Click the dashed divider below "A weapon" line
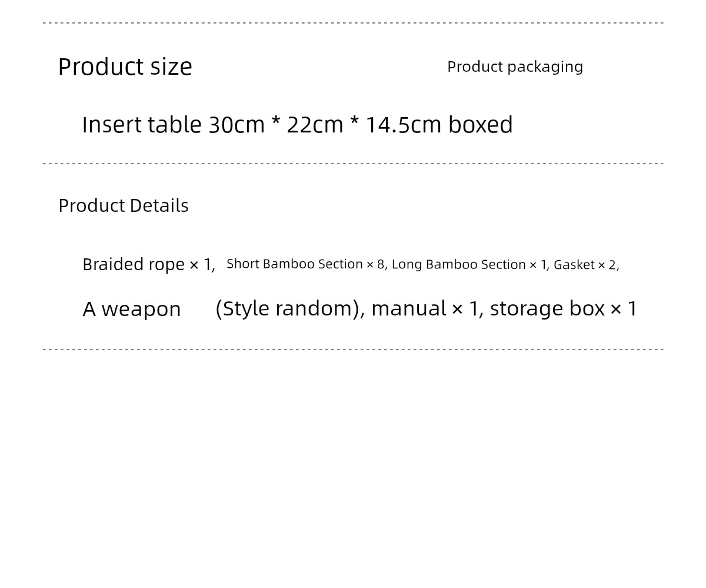The height and width of the screenshot is (588, 706). pos(353,350)
